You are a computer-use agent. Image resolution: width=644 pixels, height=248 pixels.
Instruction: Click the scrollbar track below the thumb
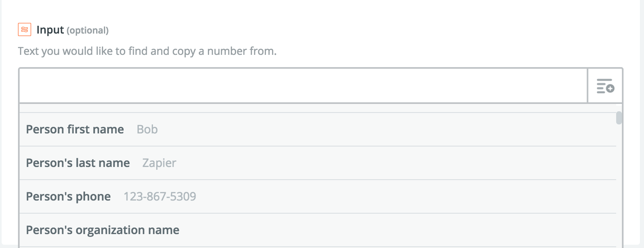[x=619, y=184]
